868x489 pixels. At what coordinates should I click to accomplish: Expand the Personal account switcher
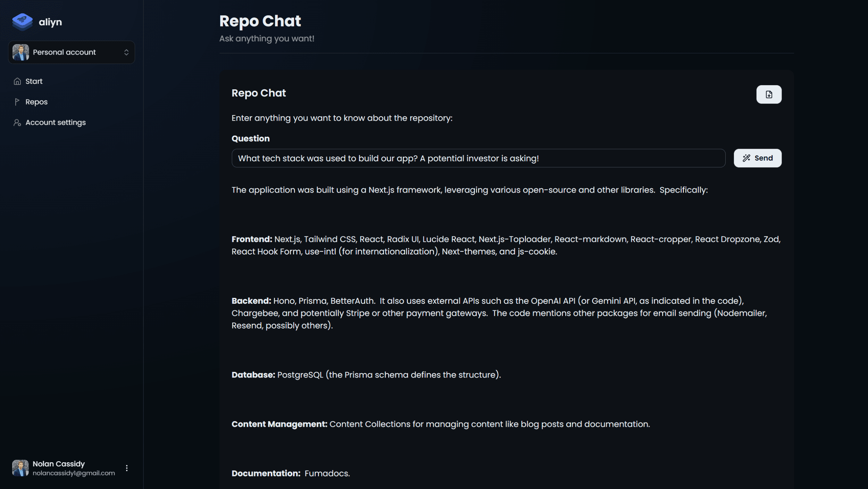point(72,52)
